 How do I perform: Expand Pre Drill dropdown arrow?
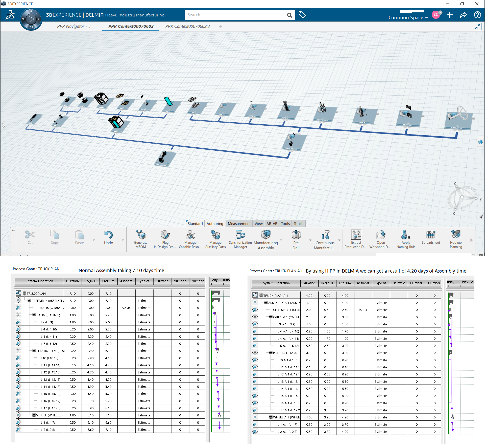point(310,240)
